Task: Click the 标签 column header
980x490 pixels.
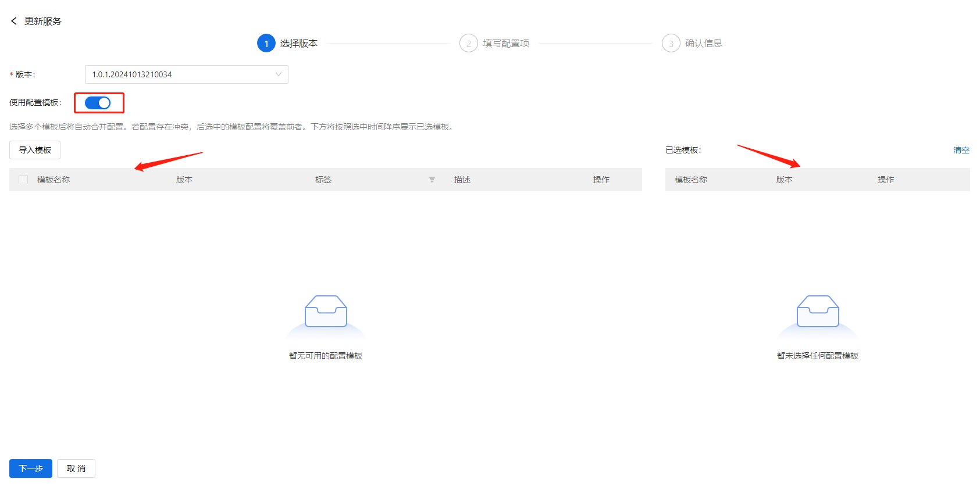Action: [323, 180]
